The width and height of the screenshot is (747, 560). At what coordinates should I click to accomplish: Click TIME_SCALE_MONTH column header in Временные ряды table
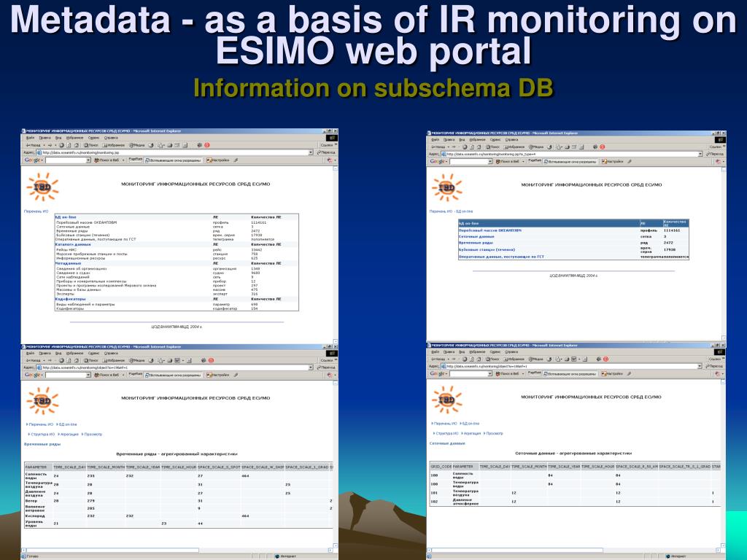pyautogui.click(x=106, y=467)
